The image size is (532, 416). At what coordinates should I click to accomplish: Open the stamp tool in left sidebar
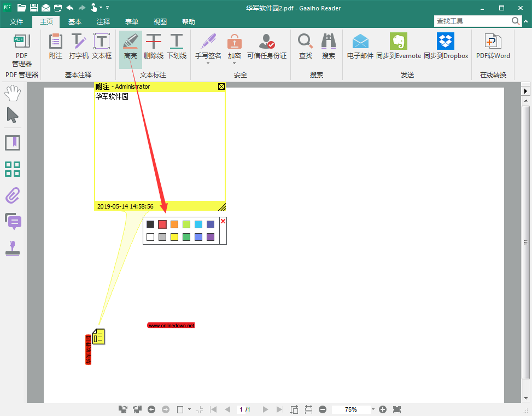(x=12, y=247)
